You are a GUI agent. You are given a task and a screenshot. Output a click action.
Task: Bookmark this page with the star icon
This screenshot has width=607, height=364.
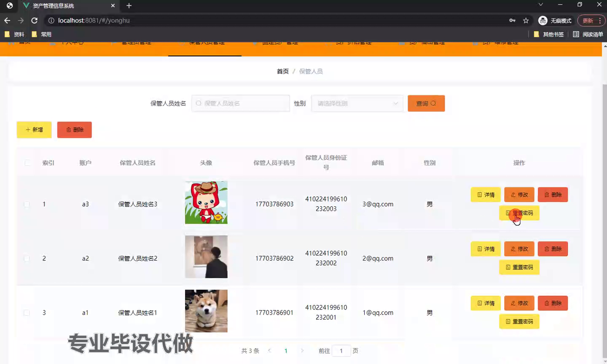[526, 20]
